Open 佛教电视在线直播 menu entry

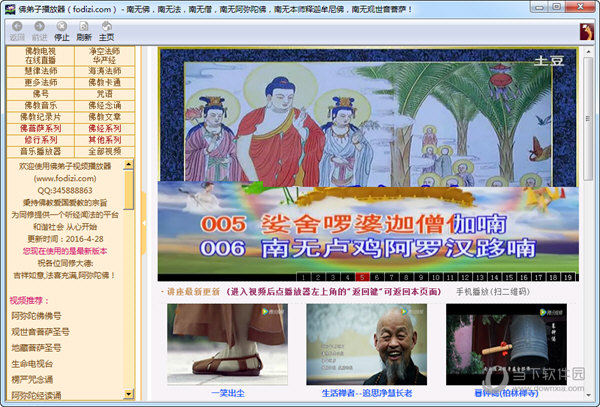point(41,56)
